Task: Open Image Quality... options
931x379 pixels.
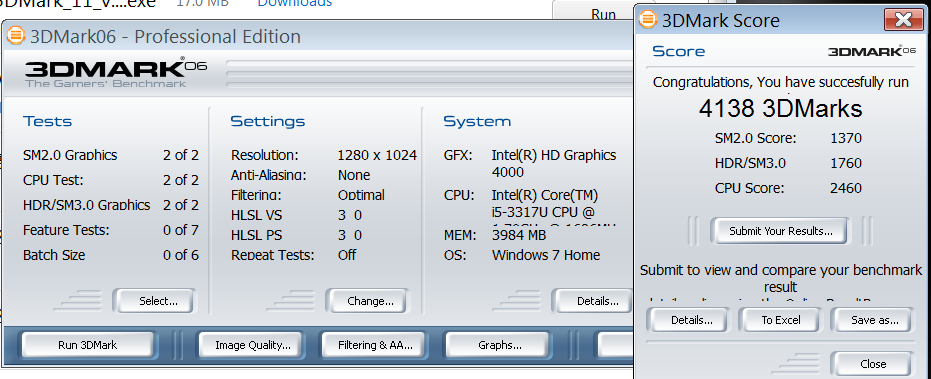Action: point(250,345)
